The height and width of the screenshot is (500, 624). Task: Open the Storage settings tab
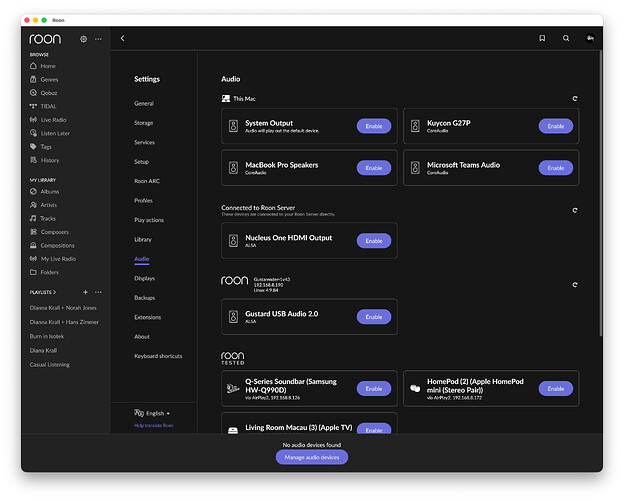coord(143,123)
